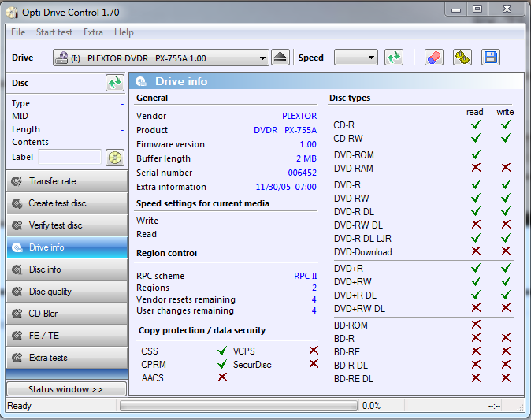This screenshot has height=420, width=531.
Task: Click the progress bar at bottom
Action: click(x=239, y=406)
